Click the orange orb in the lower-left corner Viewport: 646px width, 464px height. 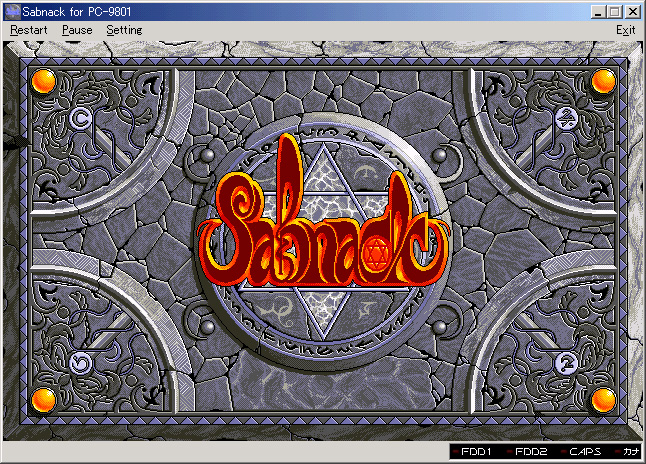(44, 400)
